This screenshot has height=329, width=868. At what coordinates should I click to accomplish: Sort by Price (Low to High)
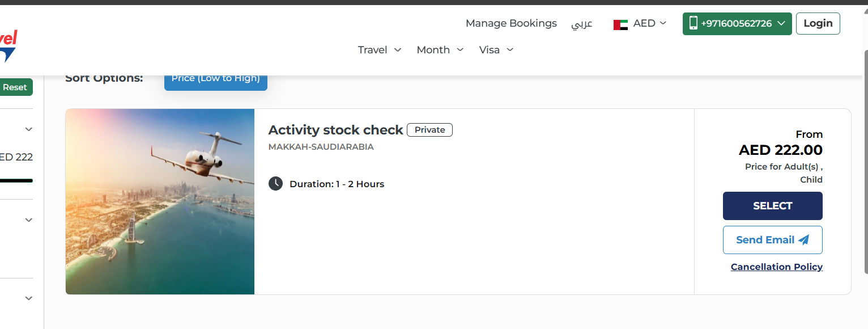pos(215,79)
